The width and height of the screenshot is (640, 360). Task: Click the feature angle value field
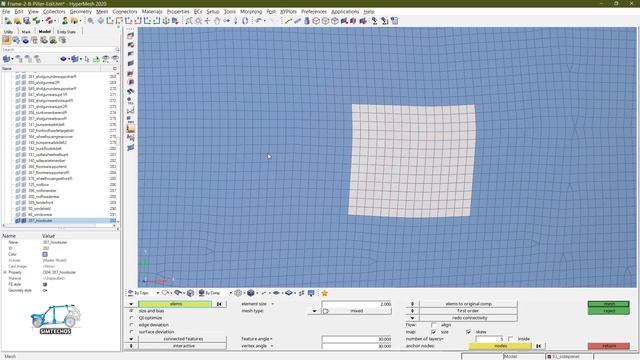pyautogui.click(x=357, y=339)
